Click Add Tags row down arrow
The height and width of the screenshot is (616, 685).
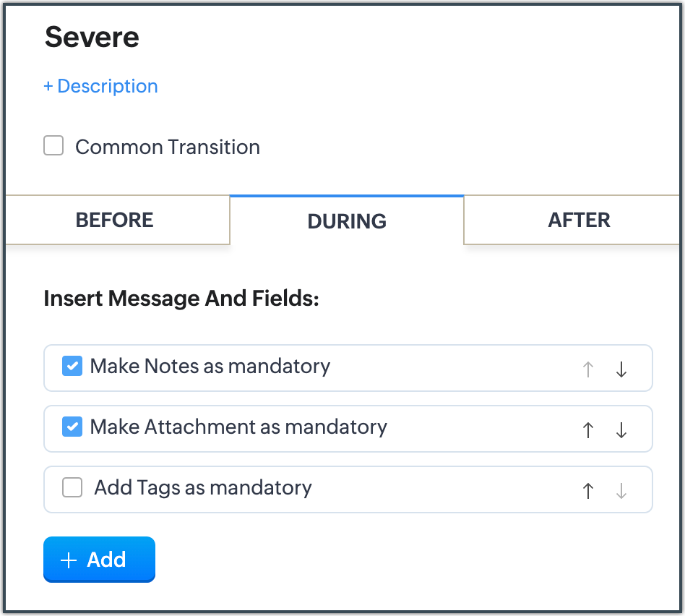click(621, 491)
